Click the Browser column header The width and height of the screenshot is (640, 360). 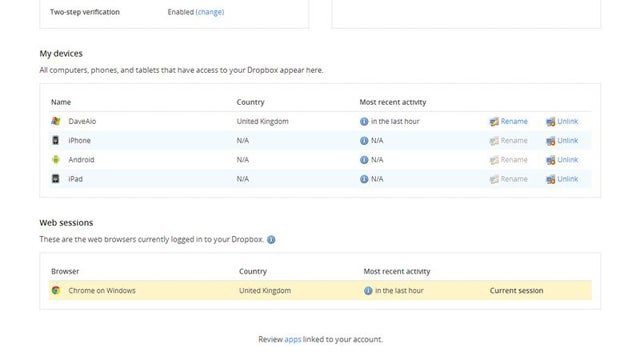(65, 271)
